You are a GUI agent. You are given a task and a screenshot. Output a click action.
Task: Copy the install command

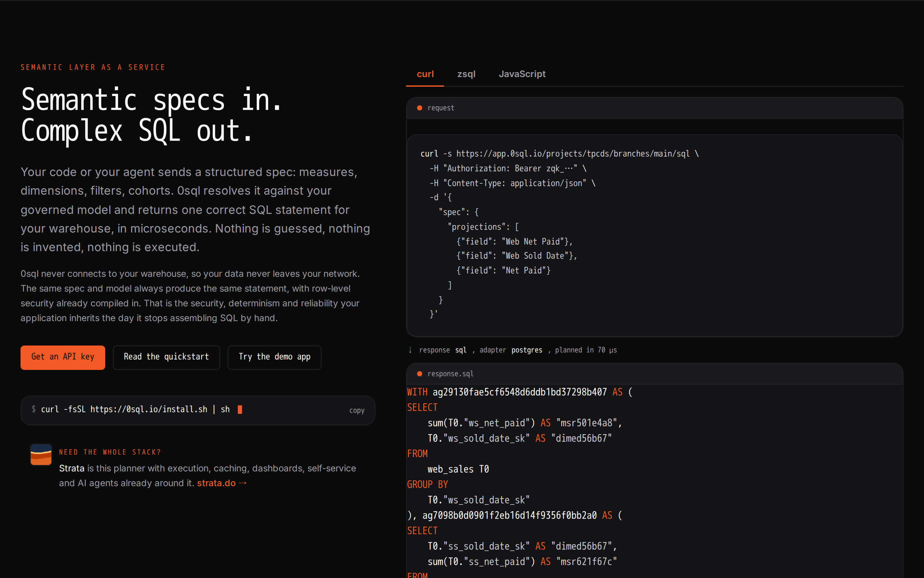(x=357, y=410)
